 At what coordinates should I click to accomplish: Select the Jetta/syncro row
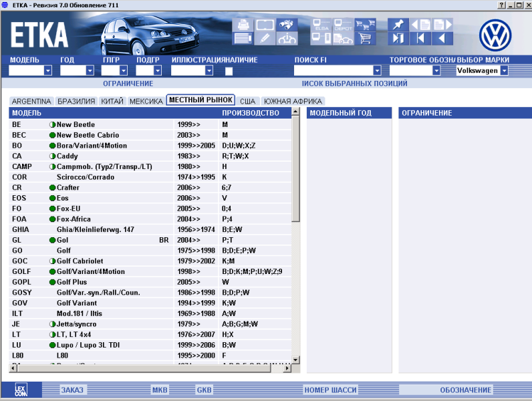pos(150,324)
